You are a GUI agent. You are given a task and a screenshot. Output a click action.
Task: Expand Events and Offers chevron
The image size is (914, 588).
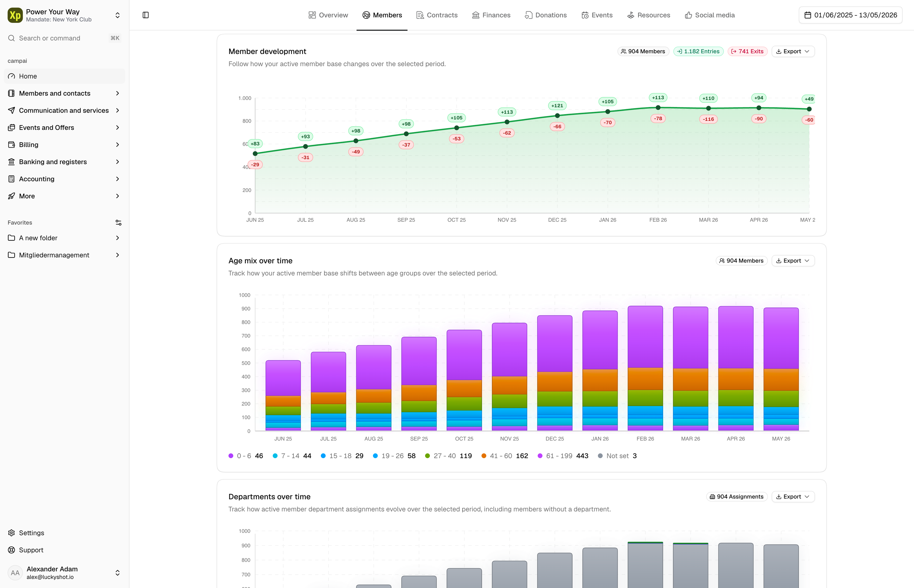[x=118, y=127]
